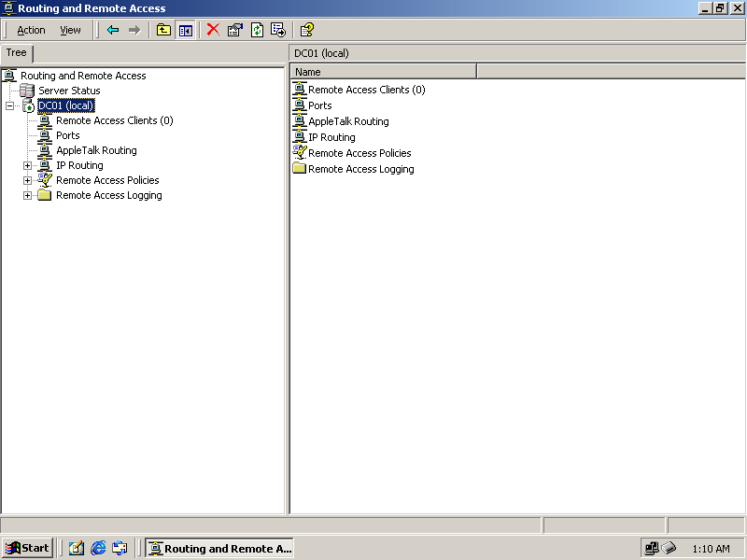The image size is (747, 560).
Task: Select Ports in the right pane list
Action: click(319, 105)
